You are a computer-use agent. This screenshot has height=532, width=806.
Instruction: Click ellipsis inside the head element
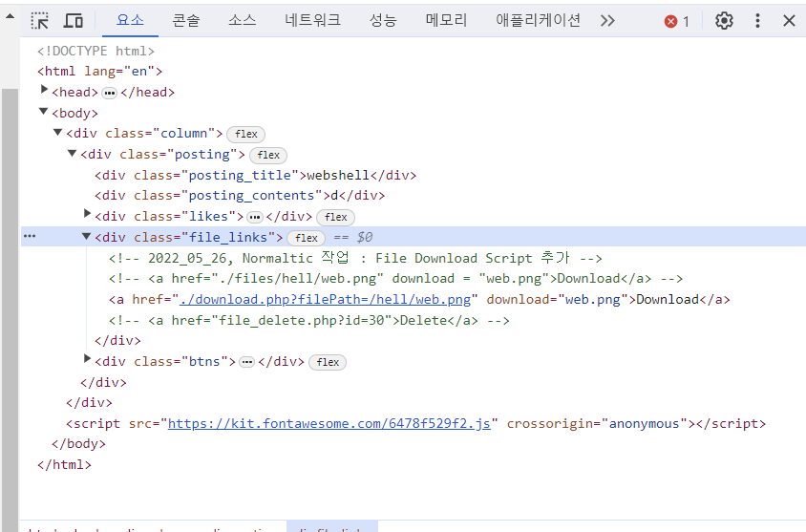coord(109,94)
